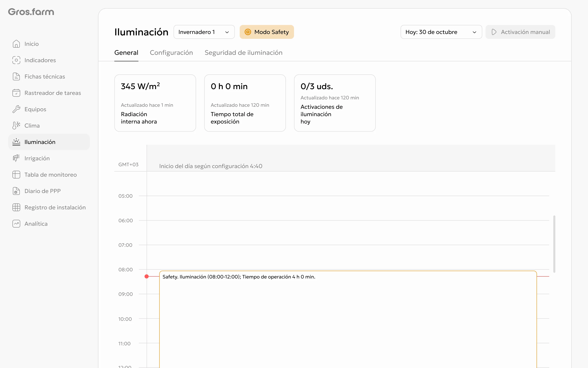Select Rastreador de tareas in sidebar

49,93
